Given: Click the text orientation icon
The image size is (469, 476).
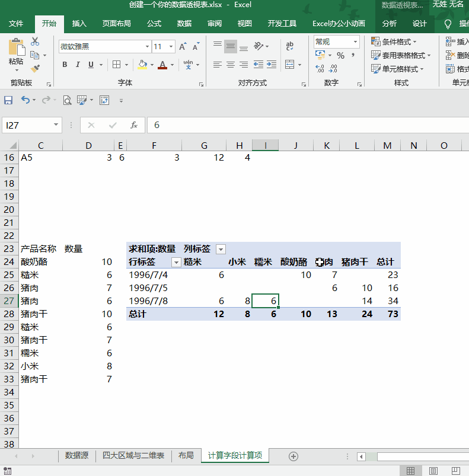Looking at the screenshot, I should tap(259, 46).
